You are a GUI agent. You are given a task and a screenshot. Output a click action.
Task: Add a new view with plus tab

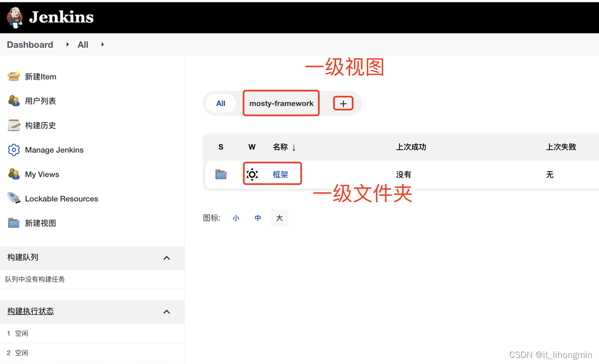coord(343,103)
